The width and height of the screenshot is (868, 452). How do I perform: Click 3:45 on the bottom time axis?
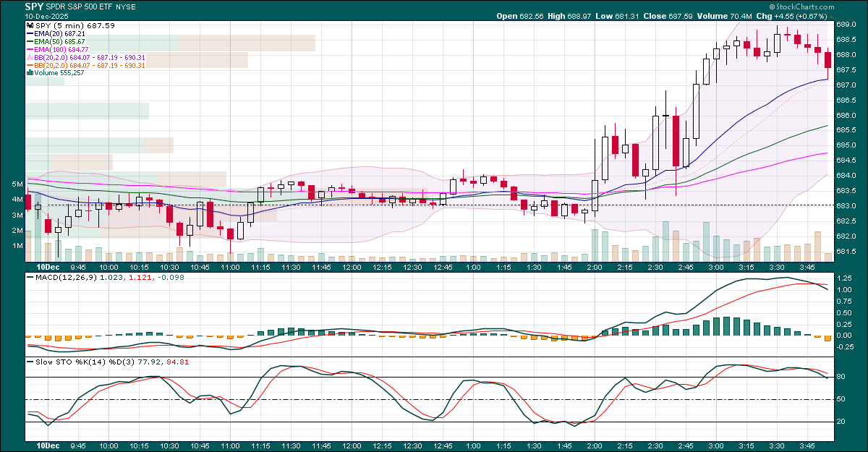coord(807,447)
